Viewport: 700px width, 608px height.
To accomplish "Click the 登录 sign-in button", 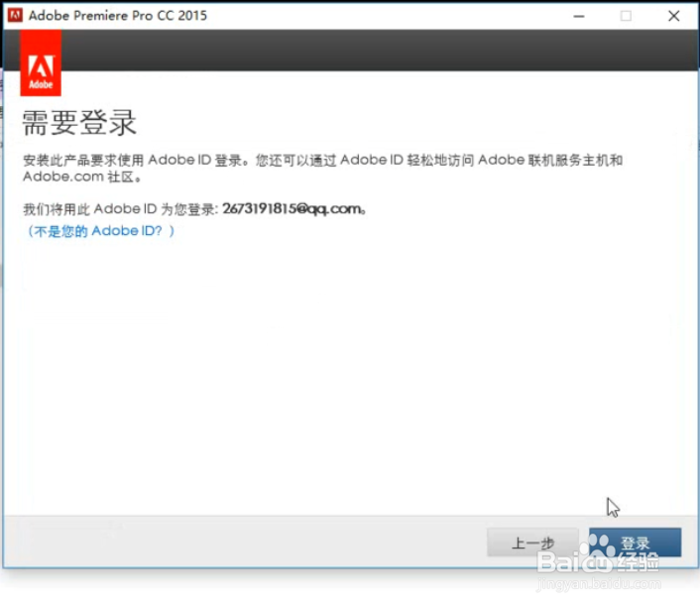I will tap(635, 543).
